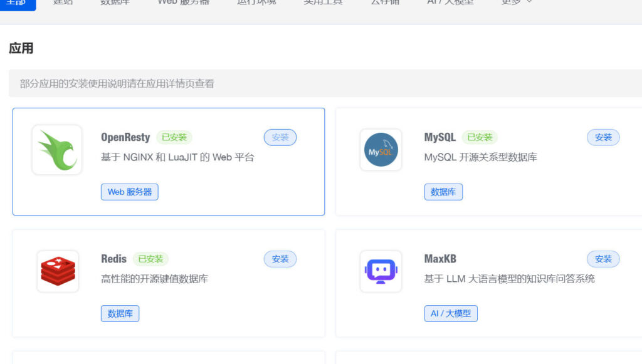Click the Redis red stack logo
The image size is (642, 364).
click(x=58, y=271)
